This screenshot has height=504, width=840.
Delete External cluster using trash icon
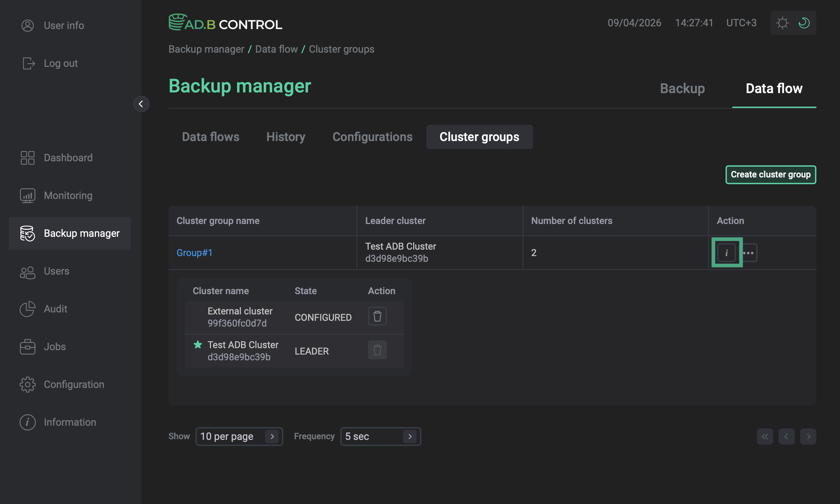point(377,316)
